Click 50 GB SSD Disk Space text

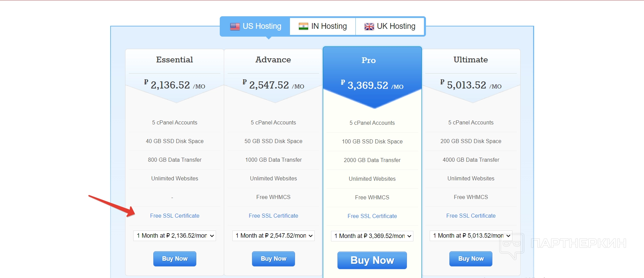273,141
